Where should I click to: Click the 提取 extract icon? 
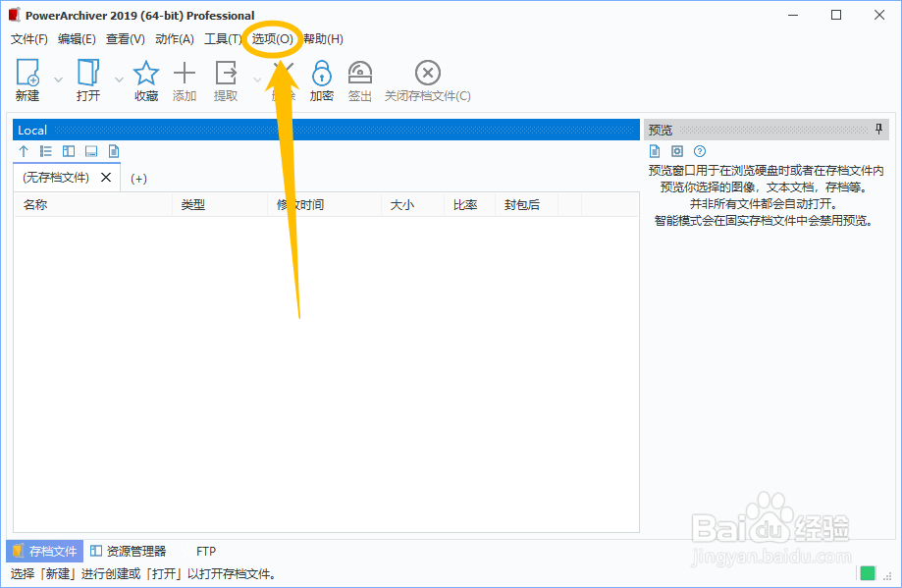(226, 74)
